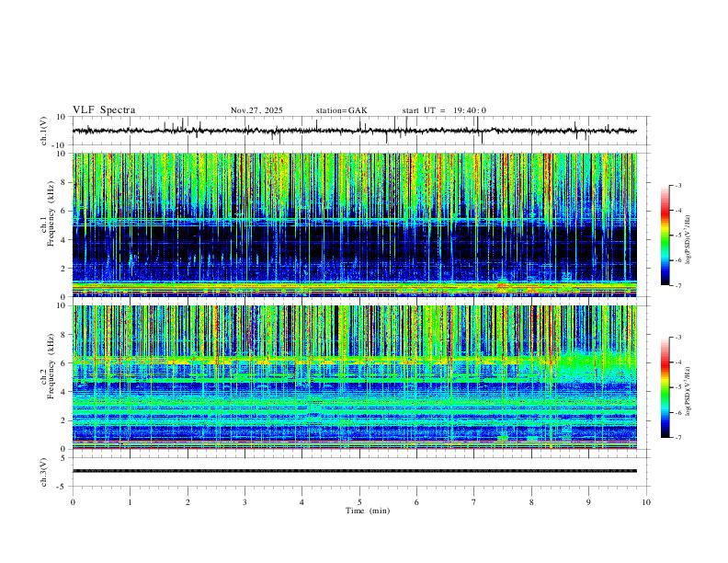
Task: Click the "-4" label on ch.2 color bar
Action: (678, 362)
